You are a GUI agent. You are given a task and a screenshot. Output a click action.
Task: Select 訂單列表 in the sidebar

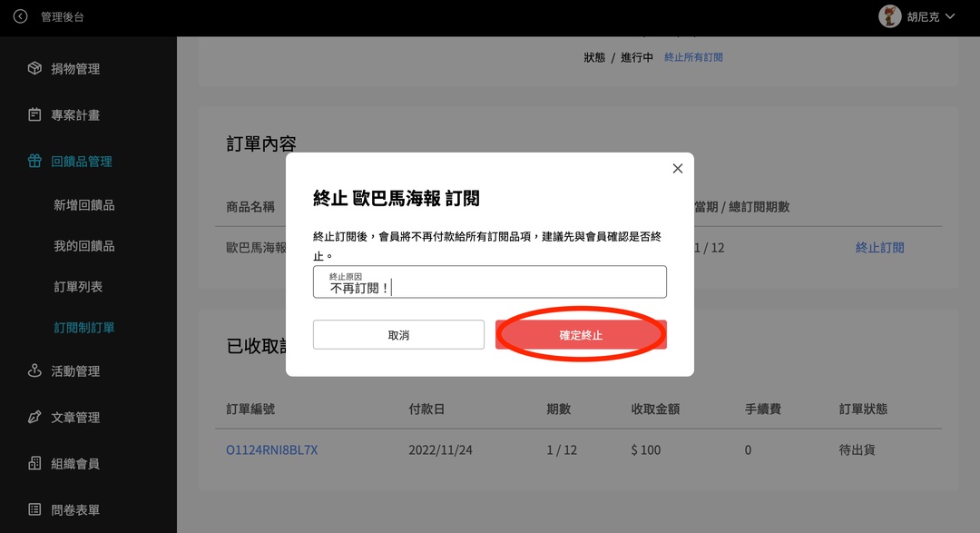pos(78,287)
